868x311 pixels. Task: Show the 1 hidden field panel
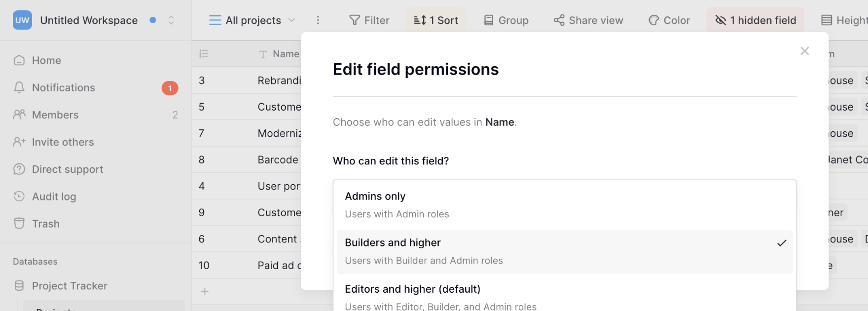(756, 20)
